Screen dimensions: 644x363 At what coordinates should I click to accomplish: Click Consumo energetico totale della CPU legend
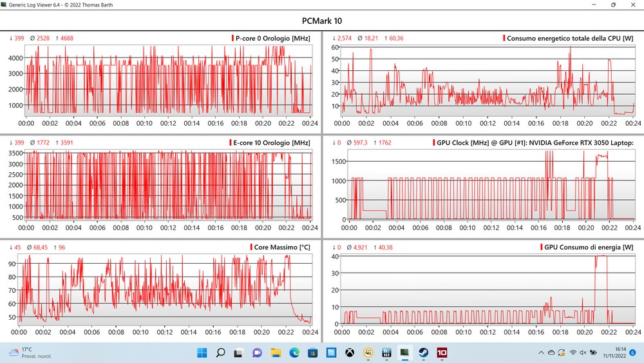tap(570, 38)
